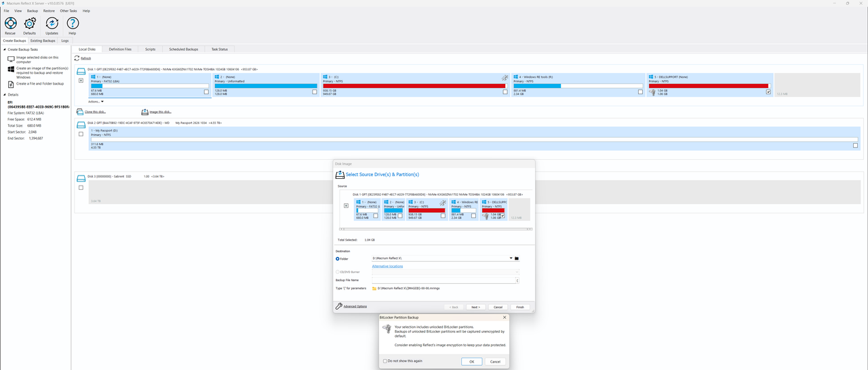Click the Disk 2 My Passport drive icon
Screen dimensions: 868x370
[x=81, y=125]
